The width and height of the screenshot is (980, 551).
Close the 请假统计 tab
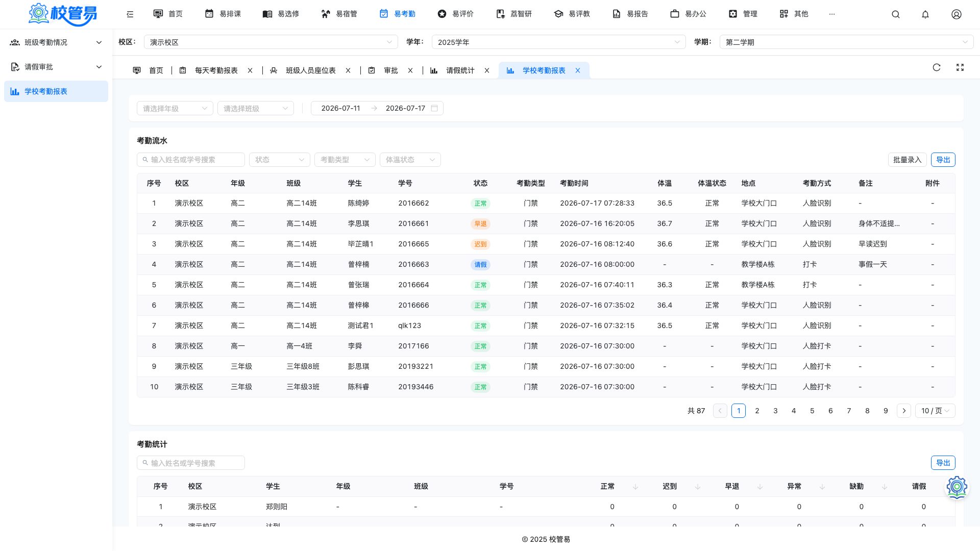(487, 70)
